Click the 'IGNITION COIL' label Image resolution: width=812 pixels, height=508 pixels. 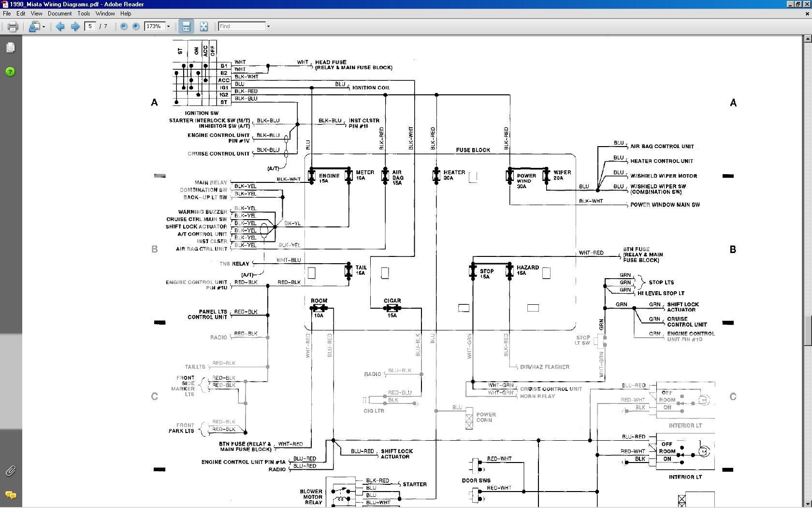371,88
